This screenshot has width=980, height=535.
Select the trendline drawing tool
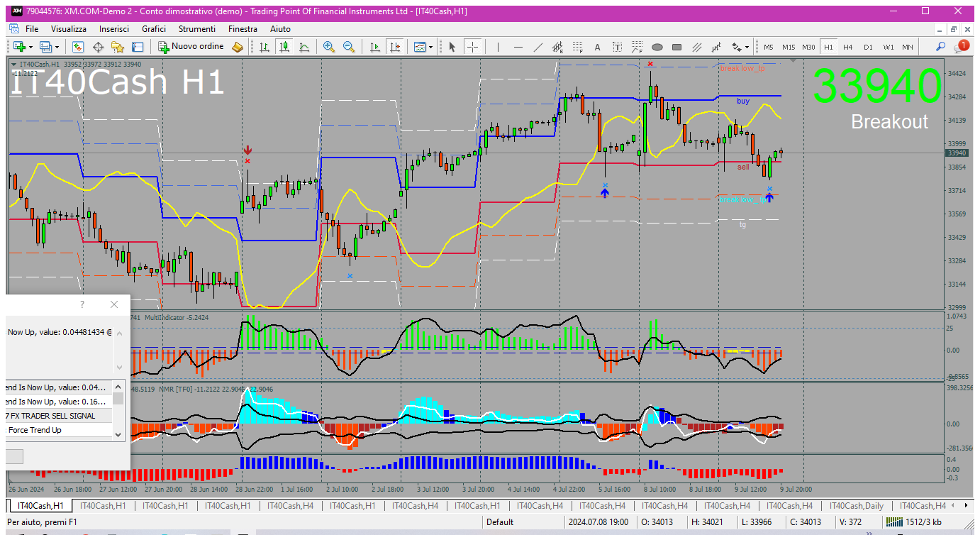538,47
